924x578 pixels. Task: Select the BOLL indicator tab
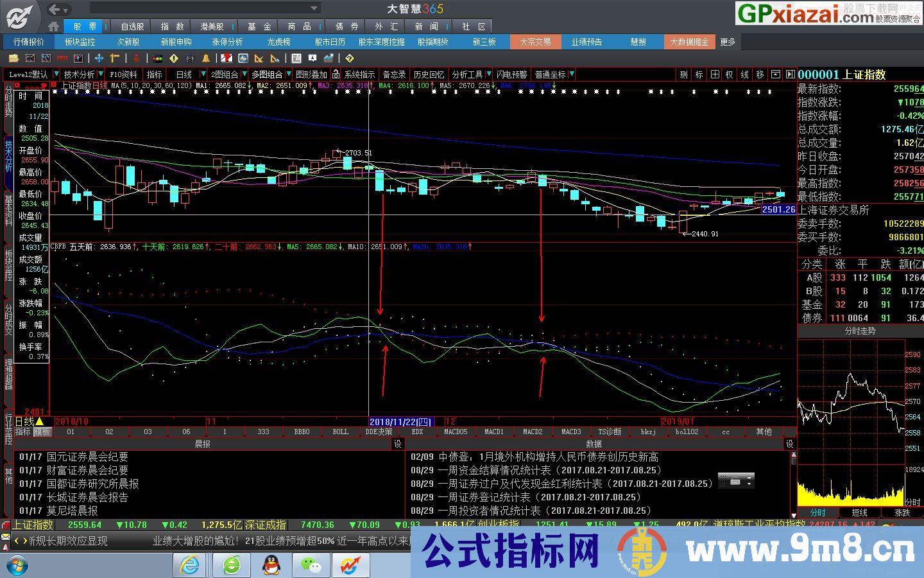point(341,432)
